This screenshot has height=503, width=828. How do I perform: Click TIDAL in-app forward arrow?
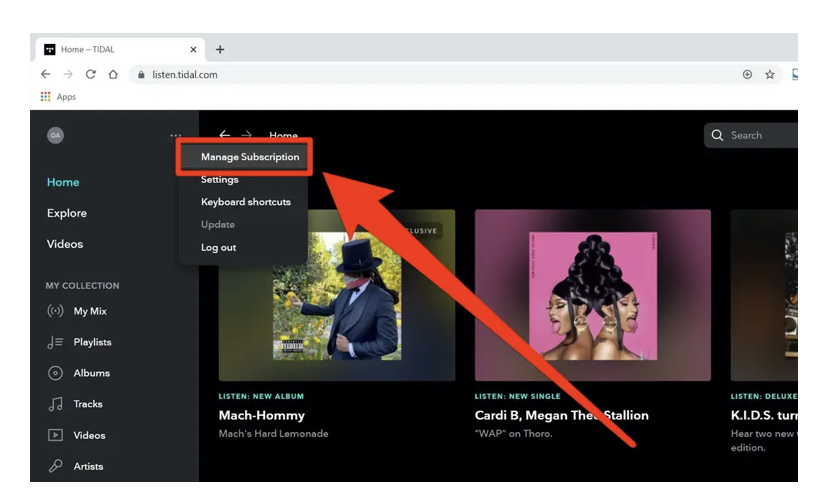[247, 135]
